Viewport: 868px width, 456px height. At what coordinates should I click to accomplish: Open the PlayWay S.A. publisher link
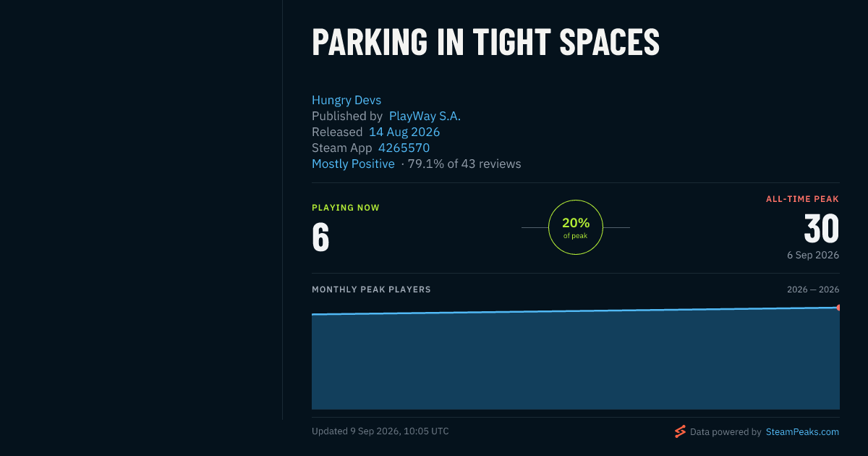(425, 116)
